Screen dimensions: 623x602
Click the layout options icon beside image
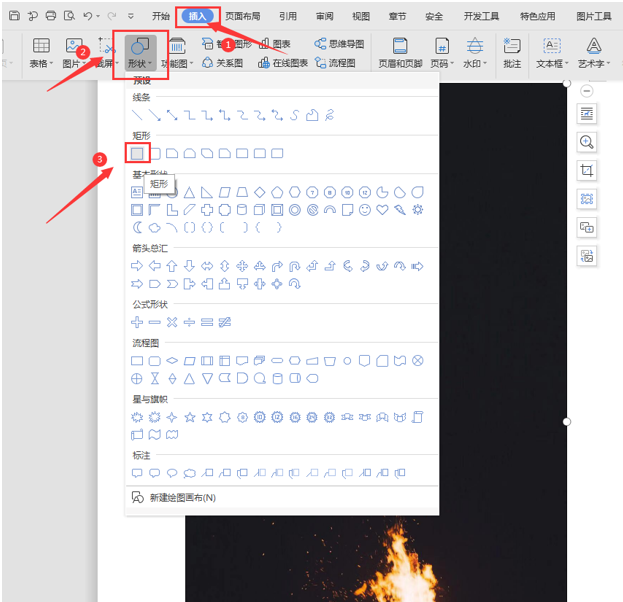coord(586,114)
